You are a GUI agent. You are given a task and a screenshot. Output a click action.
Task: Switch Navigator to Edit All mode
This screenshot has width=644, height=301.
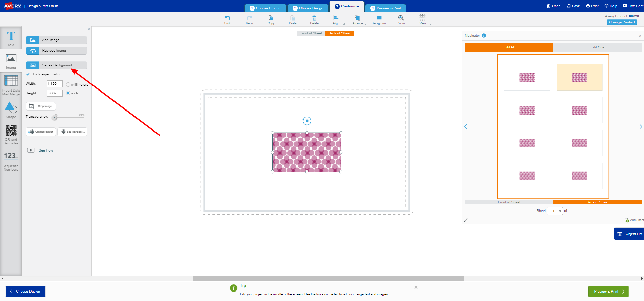[x=509, y=47]
